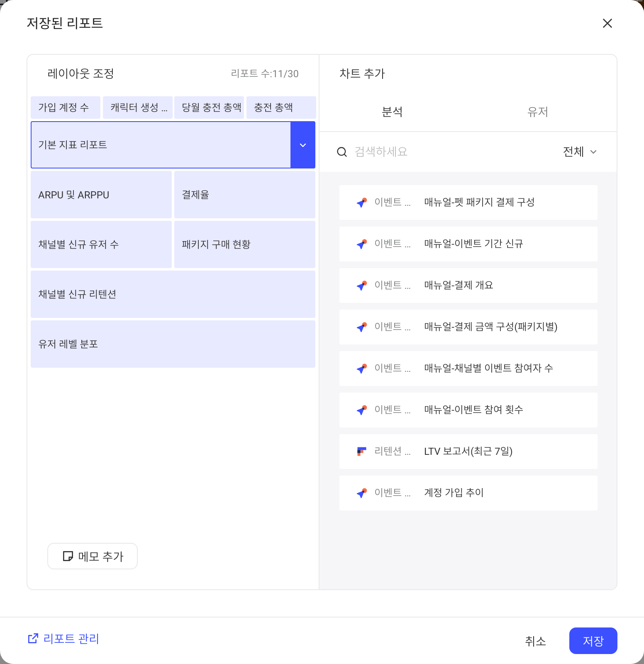Add the LTV 보고서(최근 7일) chart
The height and width of the screenshot is (664, 644).
468,452
